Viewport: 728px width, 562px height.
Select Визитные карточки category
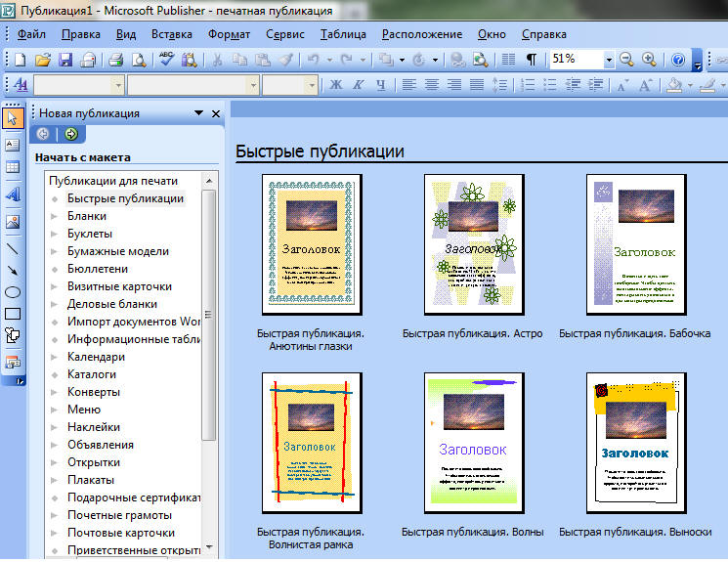click(x=119, y=286)
